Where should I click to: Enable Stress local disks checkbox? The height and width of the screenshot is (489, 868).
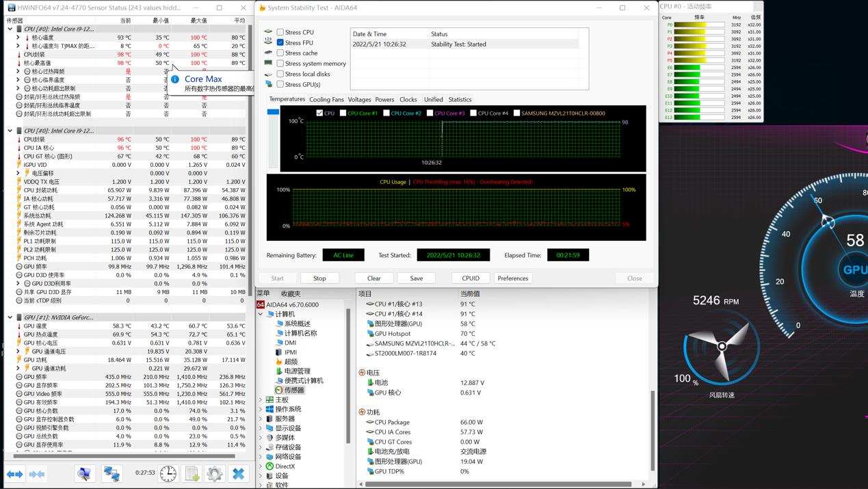click(280, 74)
